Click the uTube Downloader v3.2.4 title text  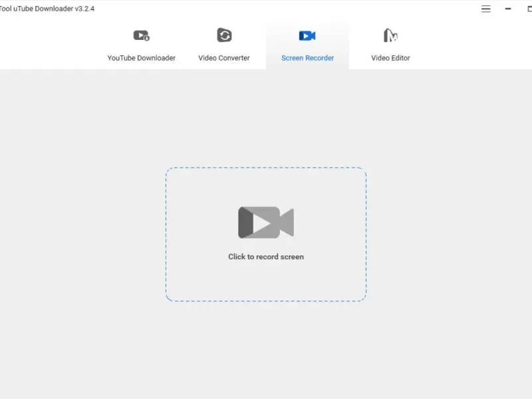pos(47,9)
